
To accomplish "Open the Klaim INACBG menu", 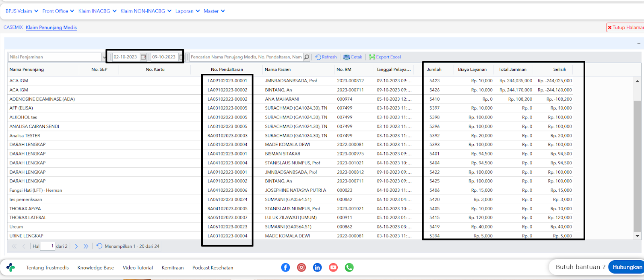I will coord(97,11).
